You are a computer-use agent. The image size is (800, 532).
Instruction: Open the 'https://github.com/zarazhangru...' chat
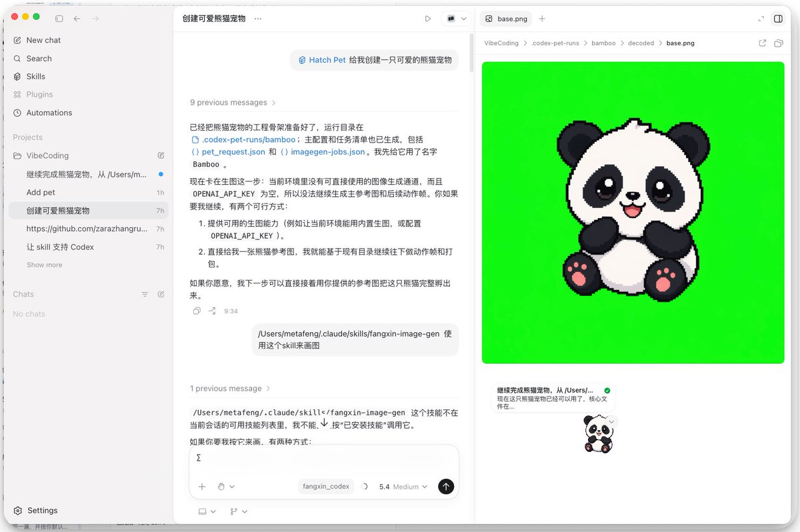(x=88, y=229)
